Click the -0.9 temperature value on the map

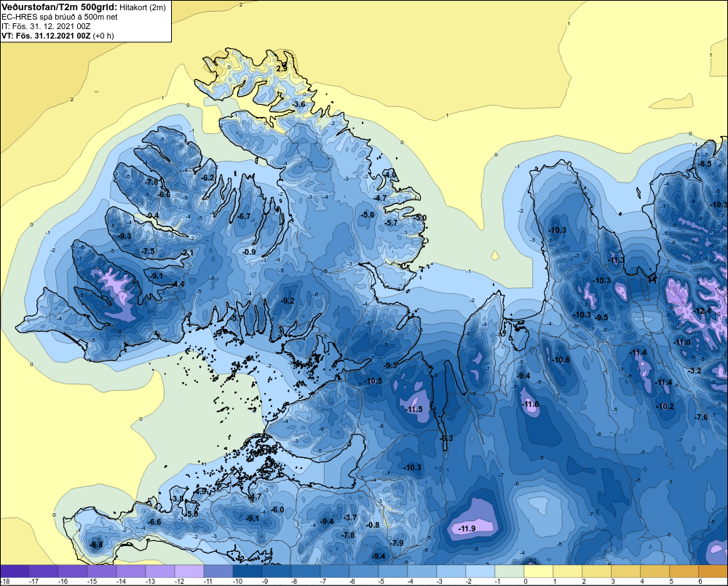tap(249, 252)
